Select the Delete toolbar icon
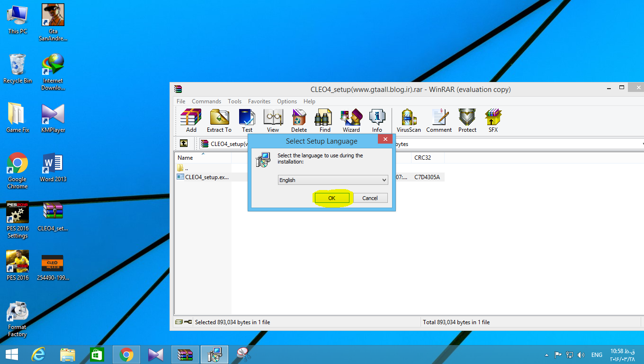This screenshot has width=644, height=364. [299, 121]
